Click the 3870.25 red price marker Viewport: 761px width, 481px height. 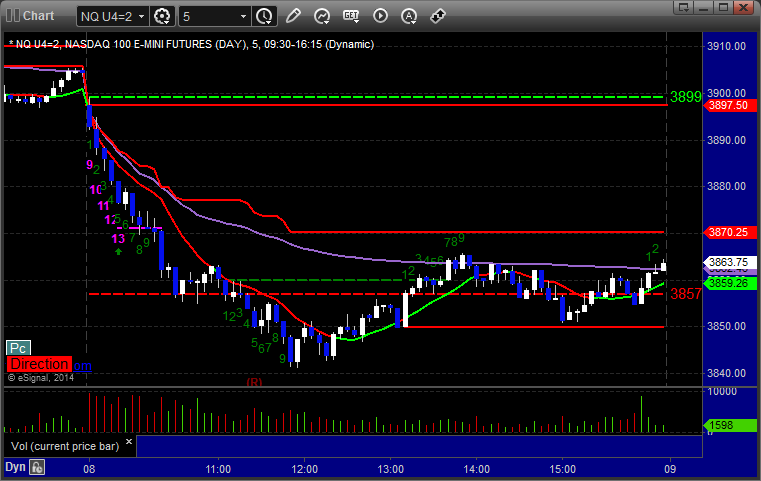point(729,232)
